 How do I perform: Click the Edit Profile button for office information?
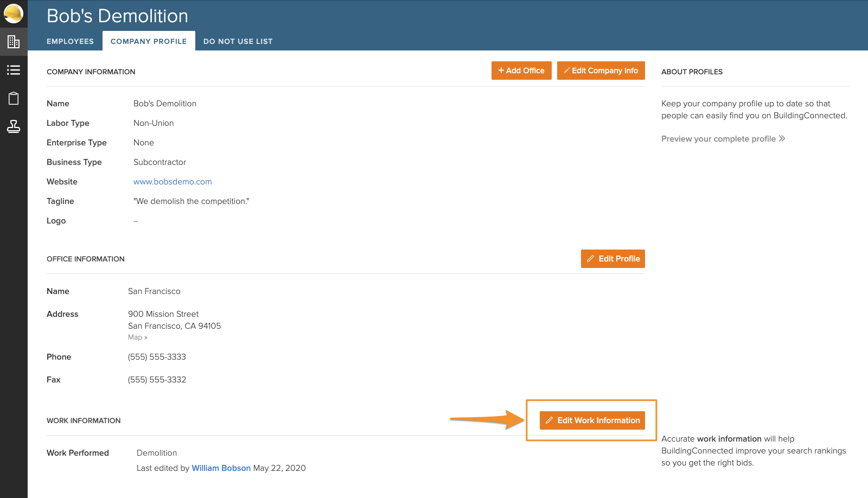(612, 259)
